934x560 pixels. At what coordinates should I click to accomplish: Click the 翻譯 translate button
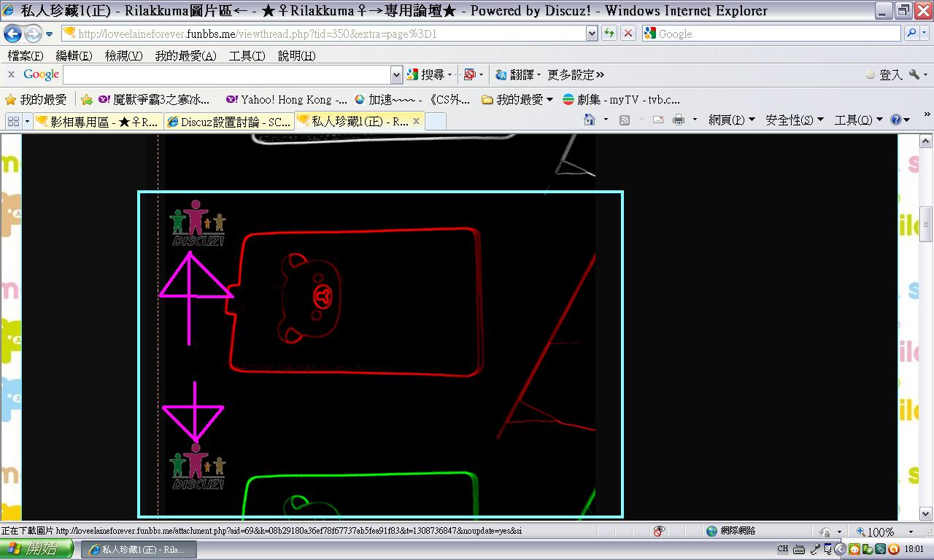[x=515, y=74]
